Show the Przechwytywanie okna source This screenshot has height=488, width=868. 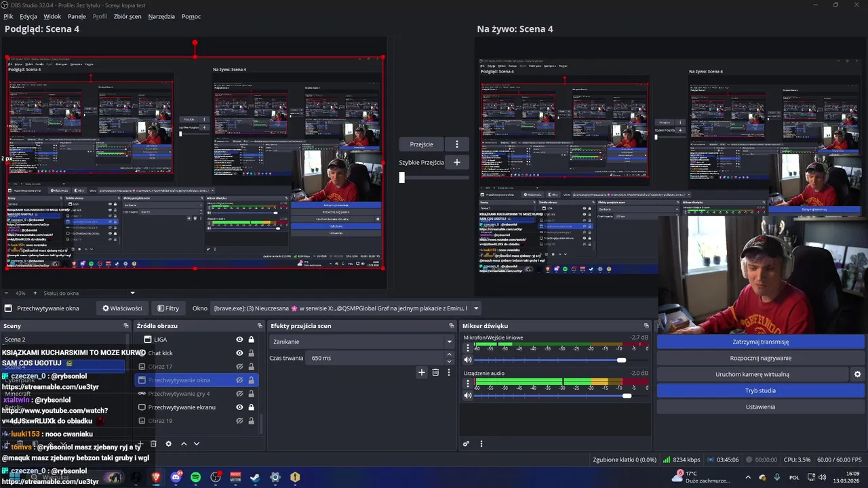239,380
